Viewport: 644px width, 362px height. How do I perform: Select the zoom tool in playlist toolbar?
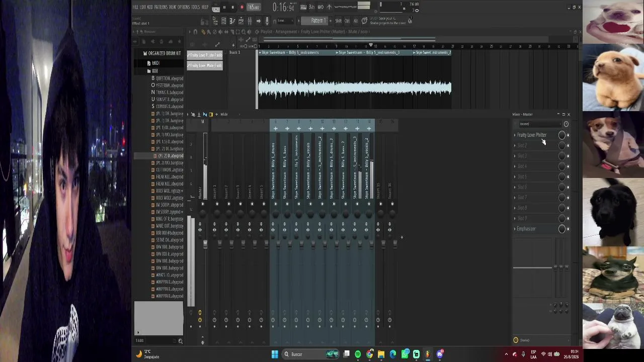point(243,32)
